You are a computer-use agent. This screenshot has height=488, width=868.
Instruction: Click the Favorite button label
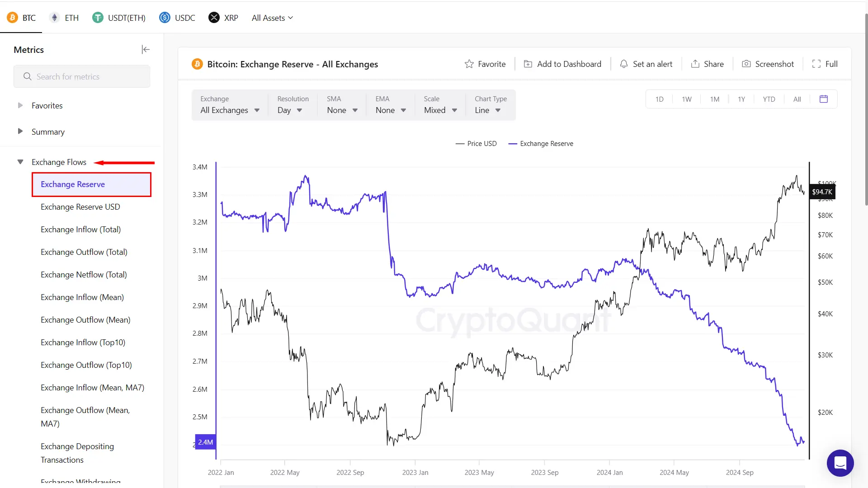click(492, 64)
